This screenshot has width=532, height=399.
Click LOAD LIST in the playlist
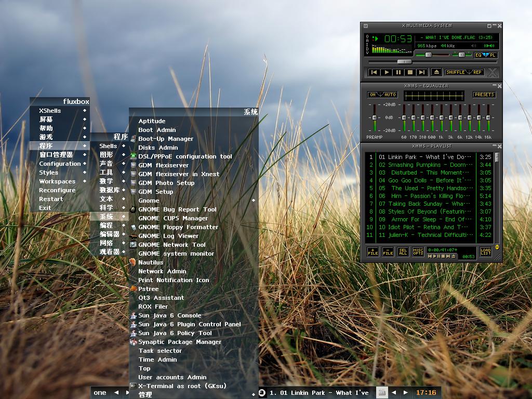(486, 251)
